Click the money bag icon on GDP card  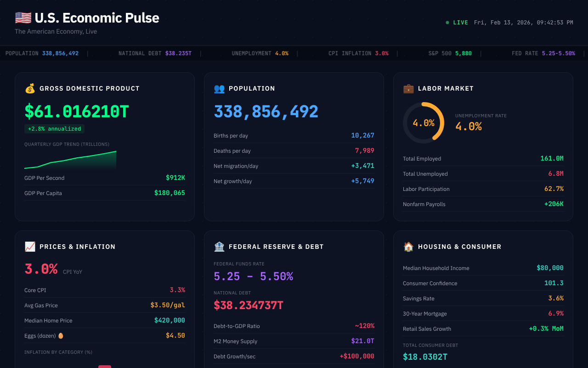click(30, 88)
